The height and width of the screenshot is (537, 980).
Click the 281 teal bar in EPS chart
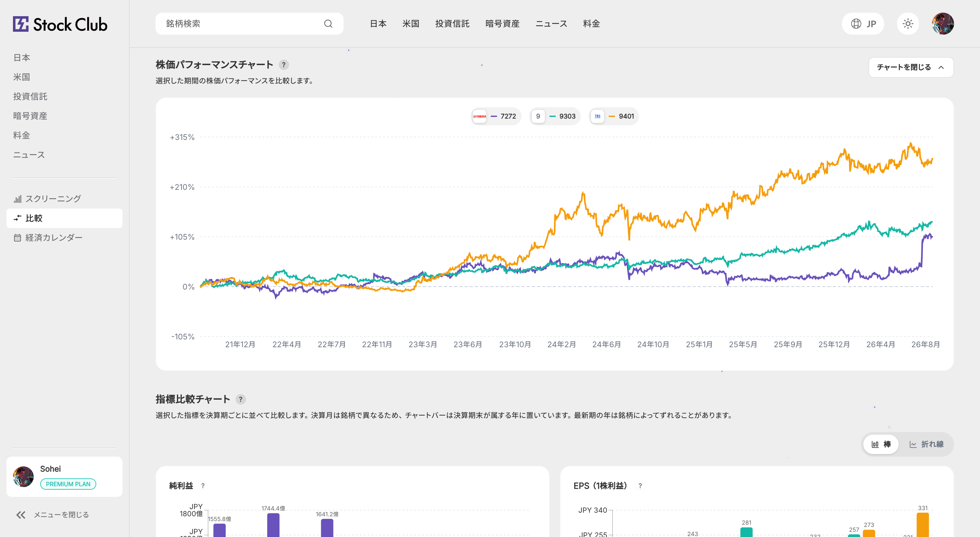pyautogui.click(x=746, y=532)
